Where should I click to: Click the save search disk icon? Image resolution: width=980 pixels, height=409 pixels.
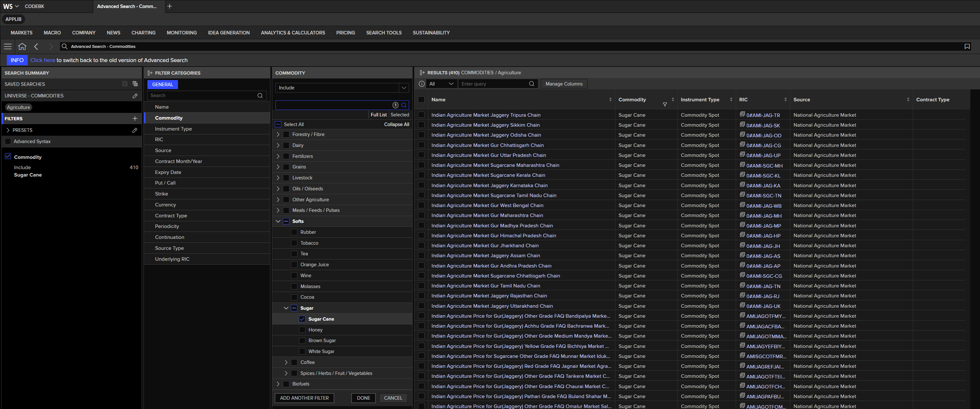(x=125, y=84)
